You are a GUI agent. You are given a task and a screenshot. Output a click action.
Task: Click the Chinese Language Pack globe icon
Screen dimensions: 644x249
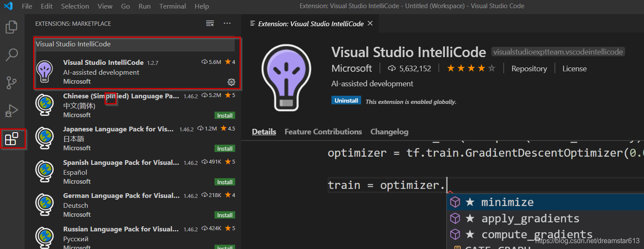tap(45, 104)
